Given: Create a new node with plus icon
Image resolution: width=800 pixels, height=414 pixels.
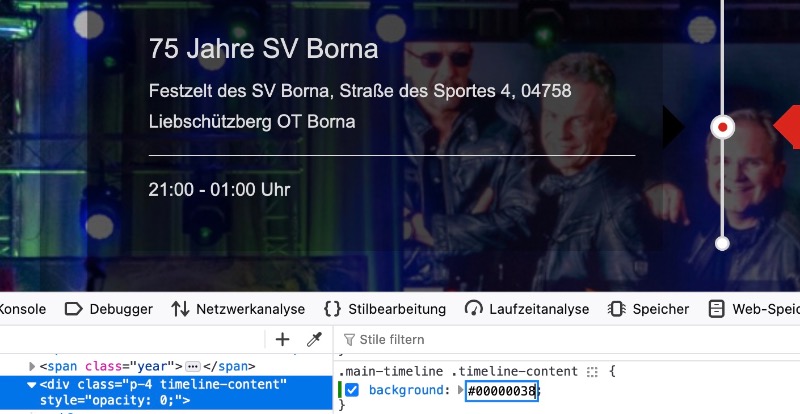Looking at the screenshot, I should click(x=282, y=339).
